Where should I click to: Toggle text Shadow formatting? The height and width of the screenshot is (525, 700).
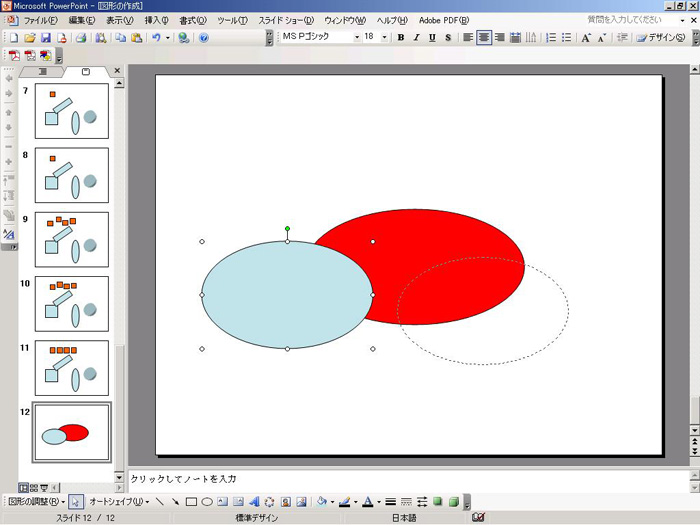[x=448, y=38]
